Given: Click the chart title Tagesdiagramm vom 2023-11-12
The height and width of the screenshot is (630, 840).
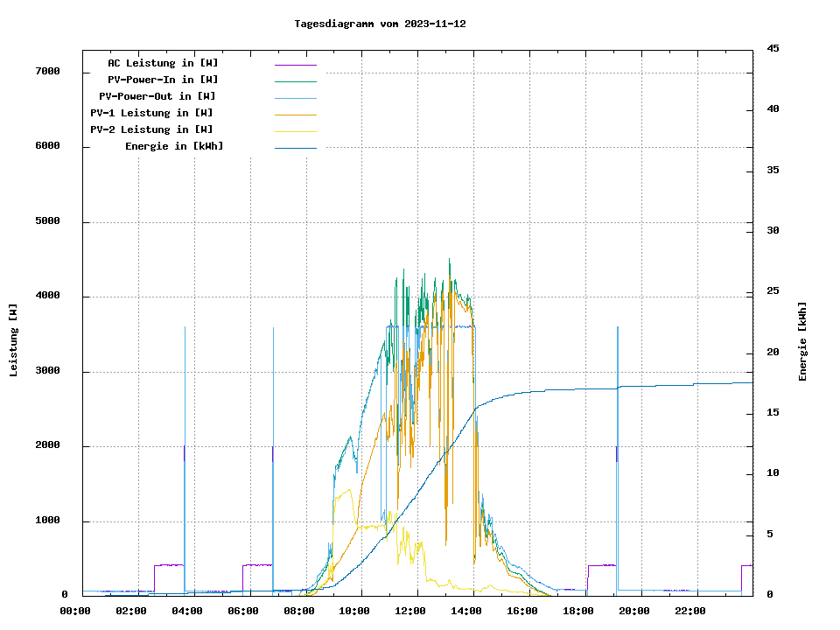Looking at the screenshot, I should point(380,24).
